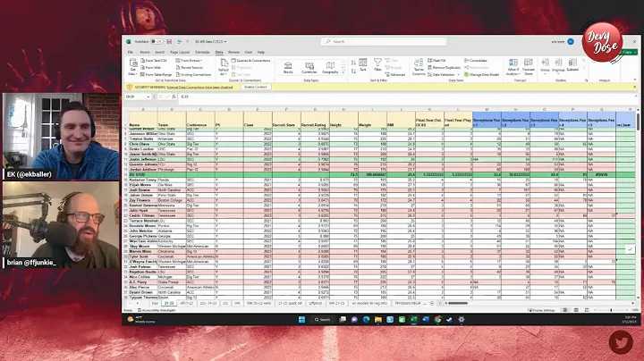The image size is (644, 361).
Task: Toggle the AutoSave switch
Action: 157,41
